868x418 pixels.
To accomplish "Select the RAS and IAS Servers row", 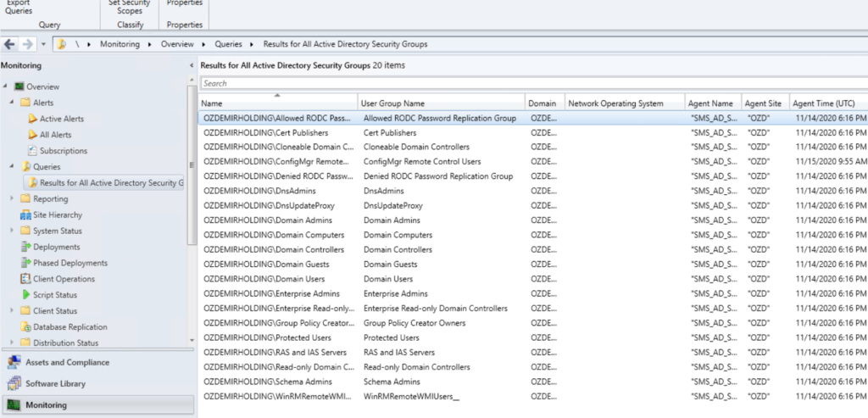I will [532, 352].
